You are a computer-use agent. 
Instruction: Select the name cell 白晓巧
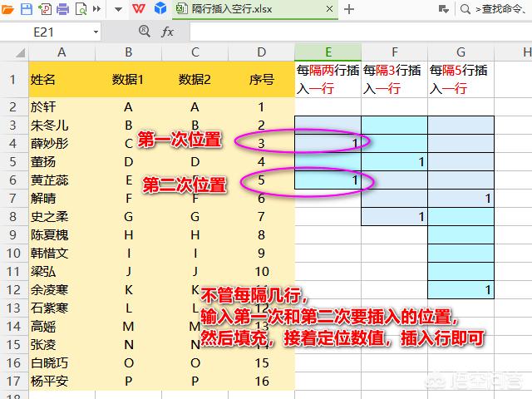(62, 363)
